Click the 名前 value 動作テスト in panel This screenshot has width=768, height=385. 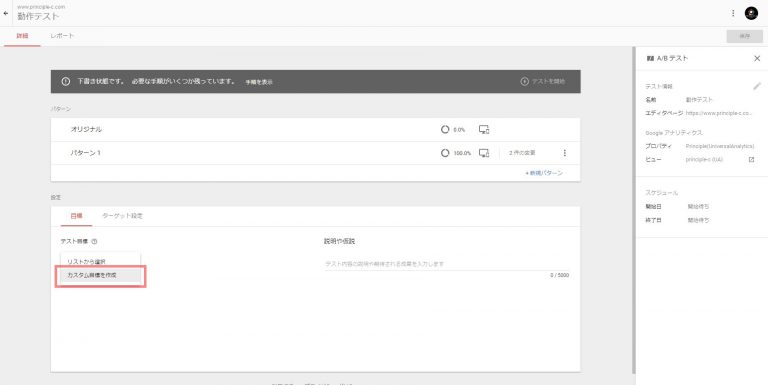(x=699, y=99)
